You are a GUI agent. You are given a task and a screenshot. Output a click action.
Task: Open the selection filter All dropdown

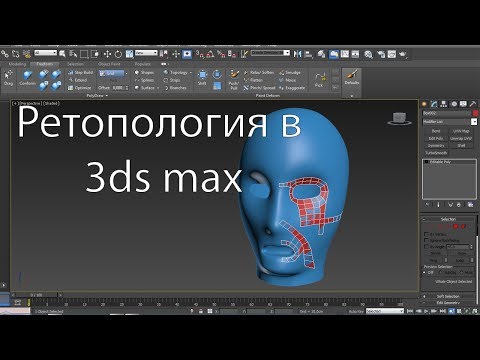point(46,53)
